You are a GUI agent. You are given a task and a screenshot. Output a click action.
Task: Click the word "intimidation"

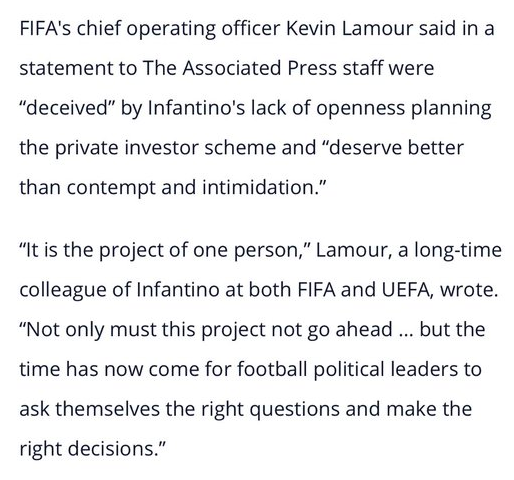click(258, 187)
